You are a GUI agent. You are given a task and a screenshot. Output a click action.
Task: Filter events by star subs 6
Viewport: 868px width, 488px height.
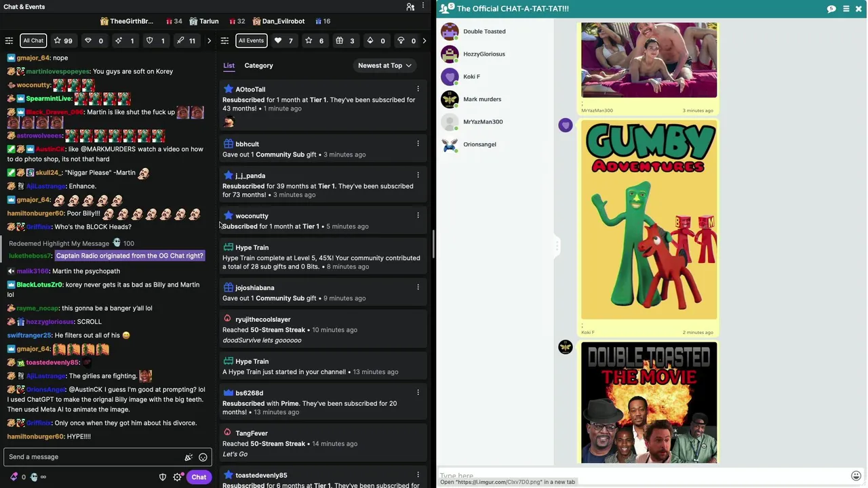pyautogui.click(x=315, y=41)
